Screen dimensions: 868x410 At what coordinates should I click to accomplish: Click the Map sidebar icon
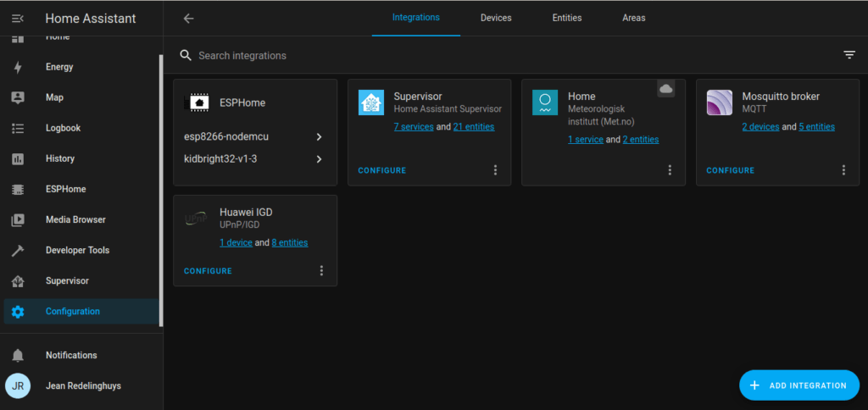tap(18, 97)
